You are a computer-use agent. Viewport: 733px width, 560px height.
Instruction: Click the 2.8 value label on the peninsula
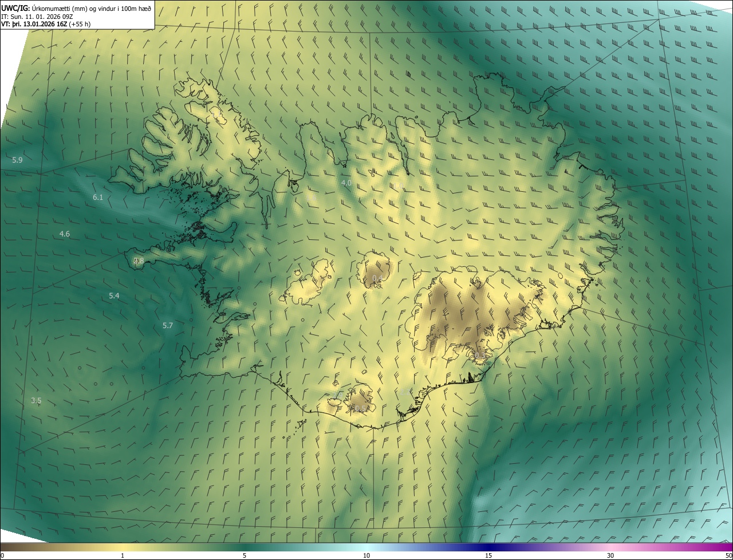[139, 261]
